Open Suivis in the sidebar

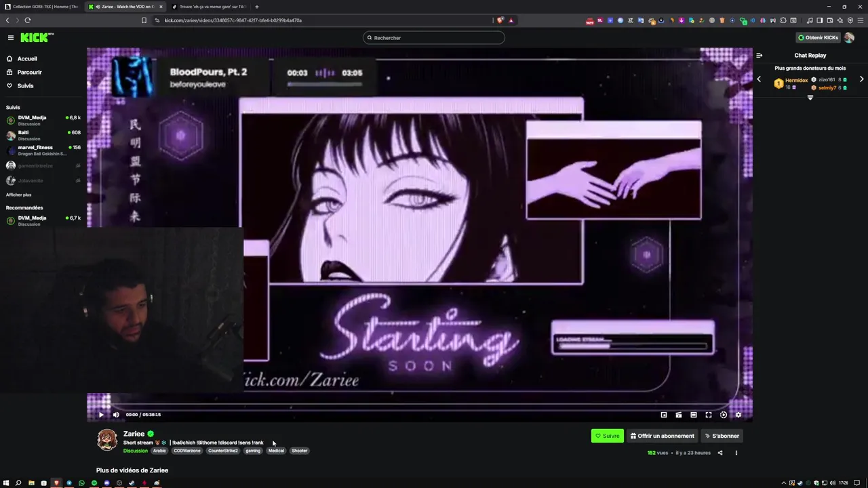(x=20, y=86)
